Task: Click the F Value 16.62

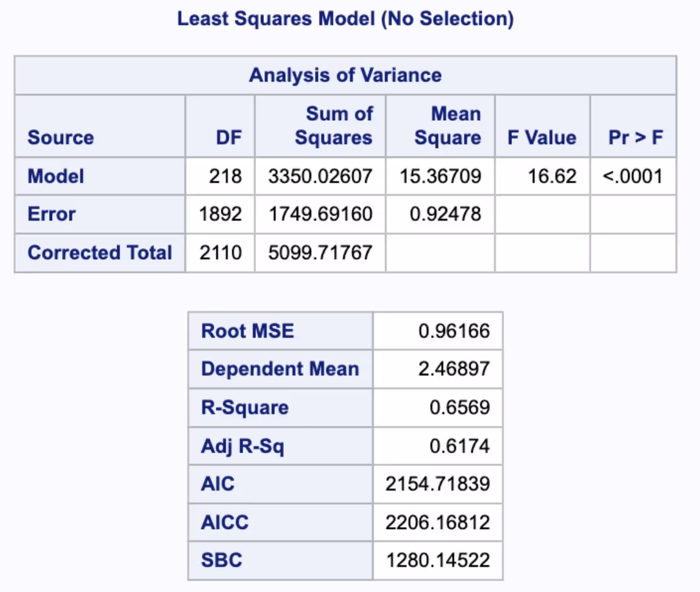Action: tap(552, 176)
